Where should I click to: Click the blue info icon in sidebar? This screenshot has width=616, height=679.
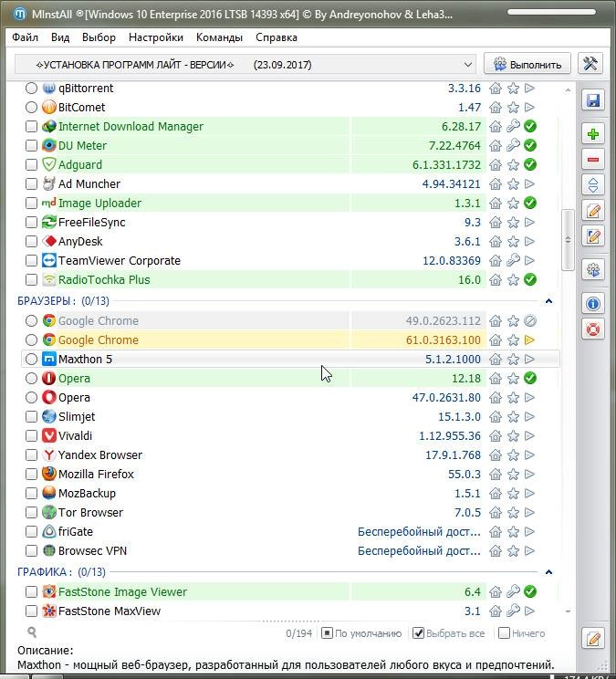click(x=592, y=304)
